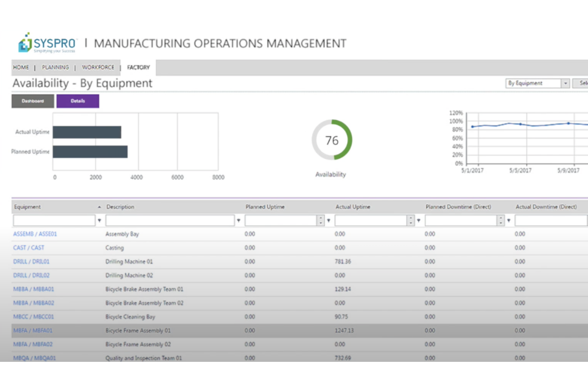This screenshot has width=588, height=392.
Task: Open the WORKFORCE tab
Action: pyautogui.click(x=98, y=68)
